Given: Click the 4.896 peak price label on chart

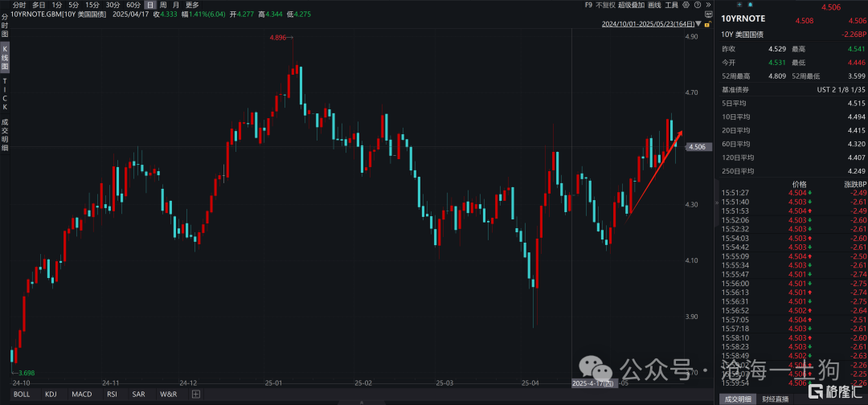Looking at the screenshot, I should pos(278,38).
